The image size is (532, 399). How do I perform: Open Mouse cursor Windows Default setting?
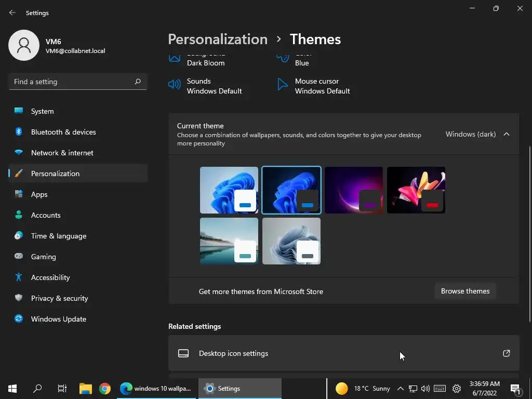click(x=314, y=86)
